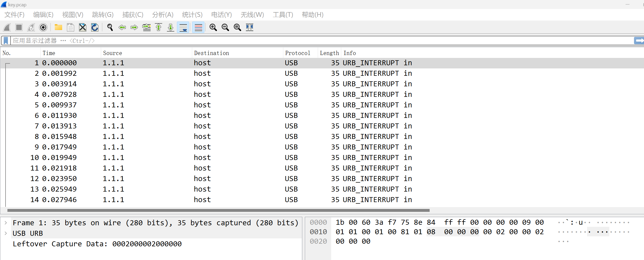Open the 视图(V) menu
The width and height of the screenshot is (644, 260).
[73, 15]
